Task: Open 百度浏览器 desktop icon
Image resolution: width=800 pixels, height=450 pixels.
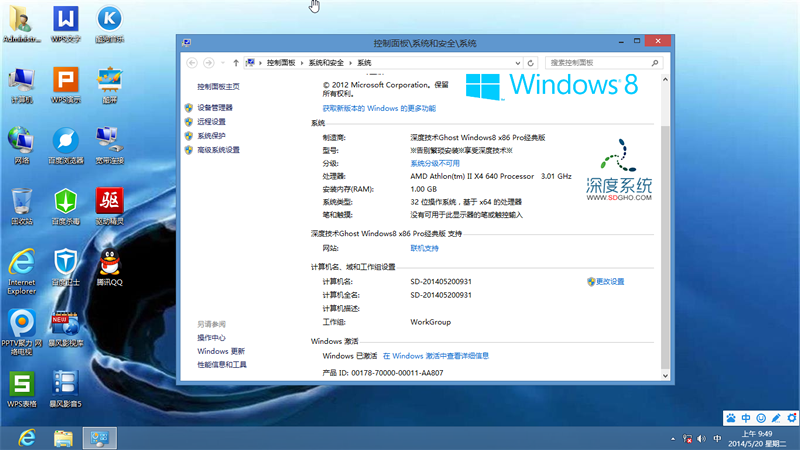Action: [66, 146]
